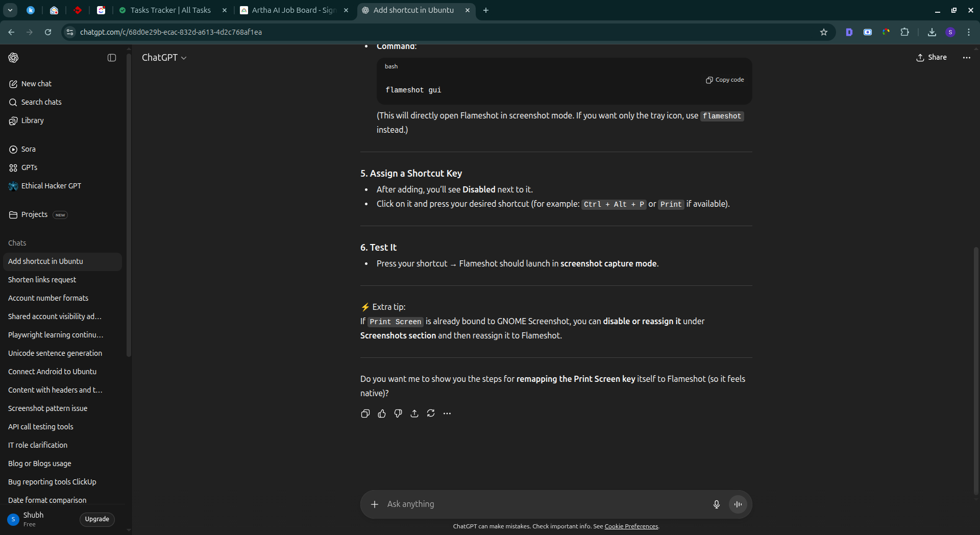Open voice mode in the chat input

(x=738, y=504)
